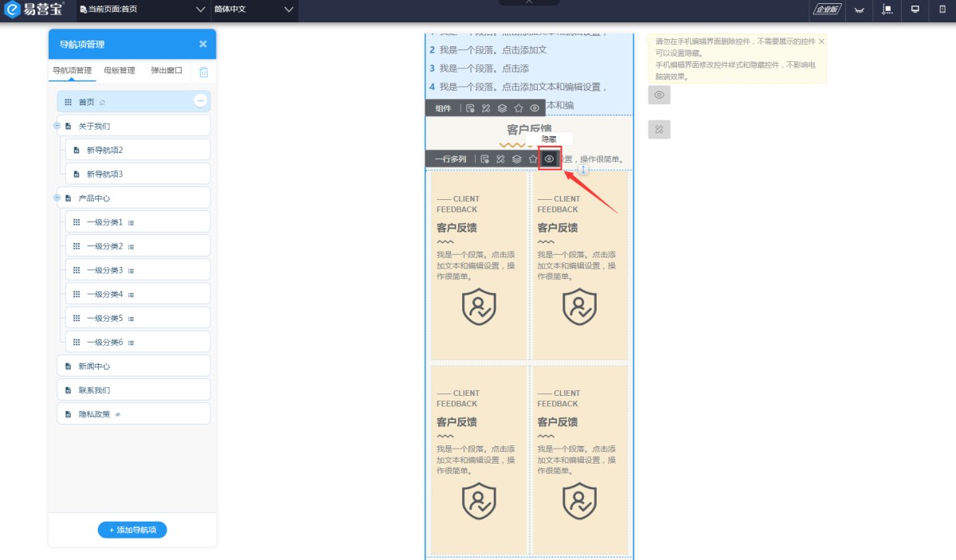Switch to the 导航项管理 tab
Screen dimensions: 956x560
pos(72,70)
